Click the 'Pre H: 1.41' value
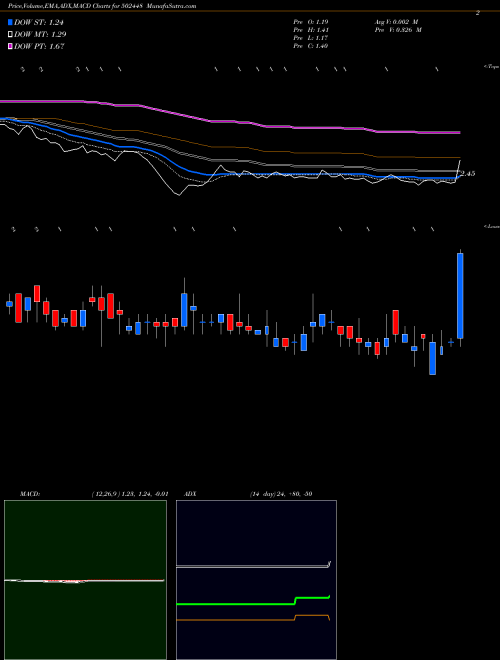The width and height of the screenshot is (500, 660). (311, 30)
